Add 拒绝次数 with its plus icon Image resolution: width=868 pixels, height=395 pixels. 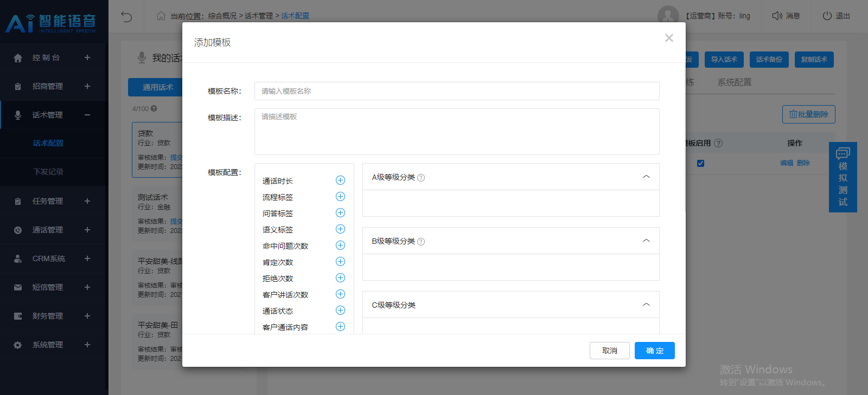point(340,278)
